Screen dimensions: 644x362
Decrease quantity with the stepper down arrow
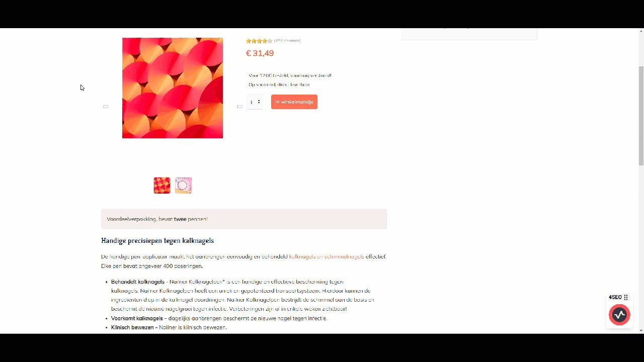(259, 104)
